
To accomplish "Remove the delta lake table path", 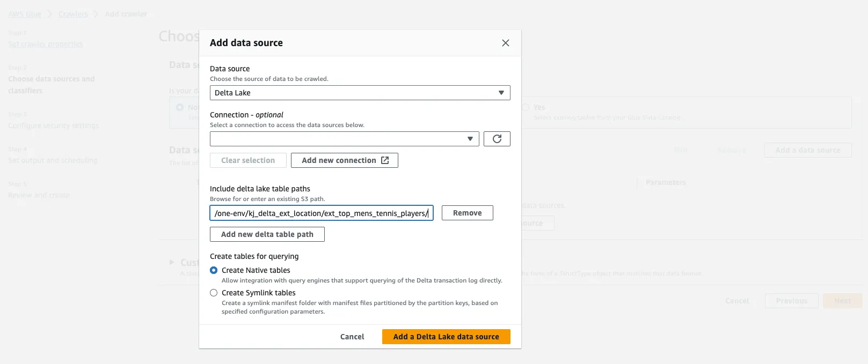I will [x=467, y=213].
